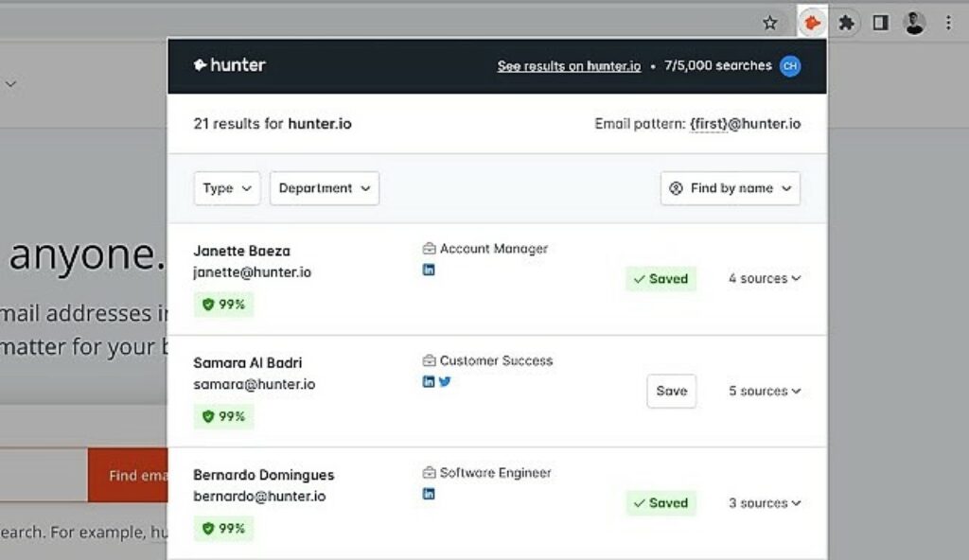Toggle the browser side panel icon

[880, 24]
